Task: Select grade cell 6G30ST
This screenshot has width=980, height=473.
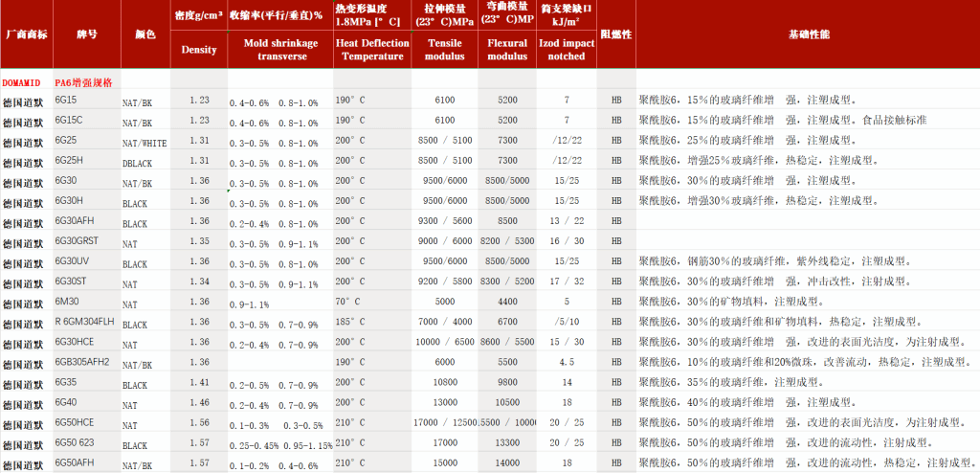Action: coord(71,281)
